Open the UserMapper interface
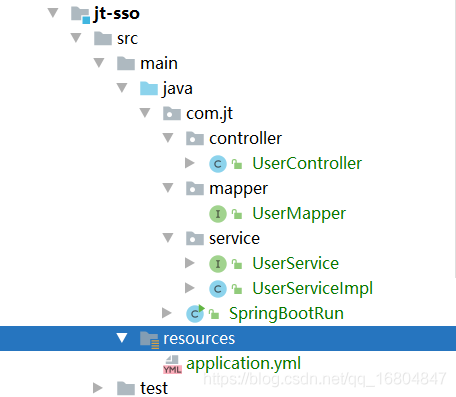Screen dimensions: 456x397 pos(299,214)
